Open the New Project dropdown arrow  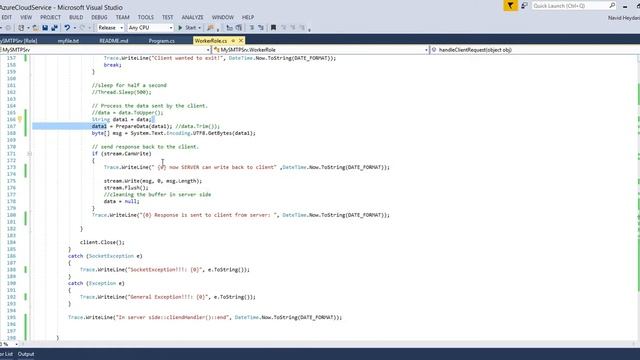28,28
